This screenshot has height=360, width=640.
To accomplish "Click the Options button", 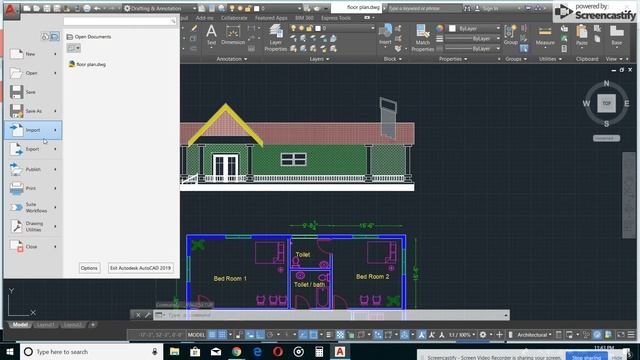I will click(89, 268).
